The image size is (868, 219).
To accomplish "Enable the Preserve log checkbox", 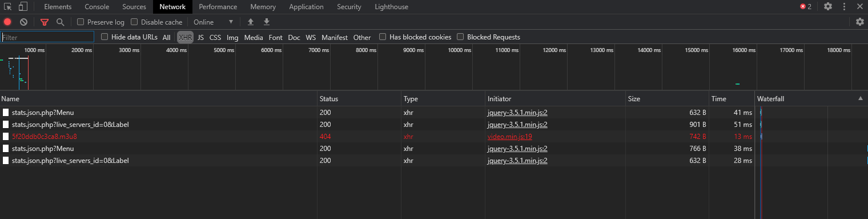I will 81,22.
